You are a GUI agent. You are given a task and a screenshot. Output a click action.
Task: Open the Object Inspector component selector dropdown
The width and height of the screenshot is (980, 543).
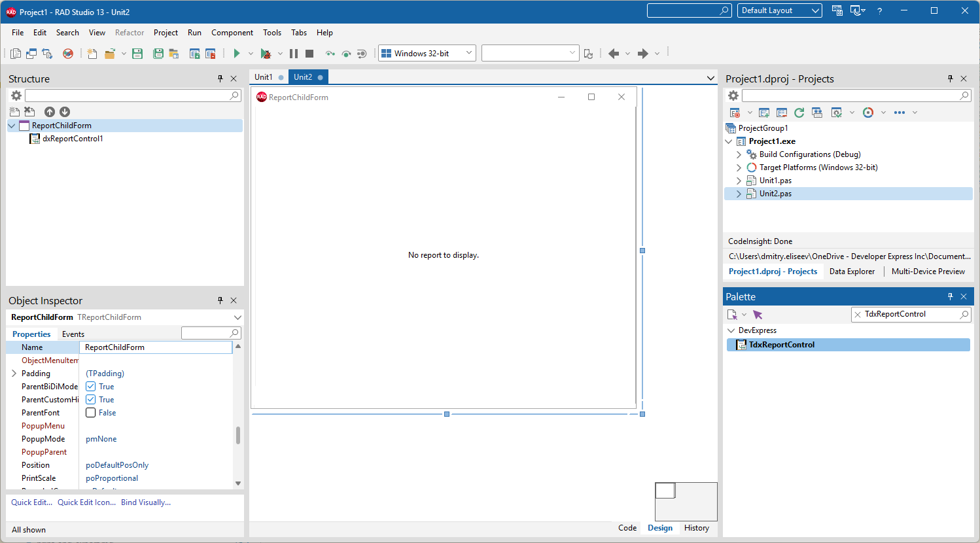pyautogui.click(x=237, y=317)
